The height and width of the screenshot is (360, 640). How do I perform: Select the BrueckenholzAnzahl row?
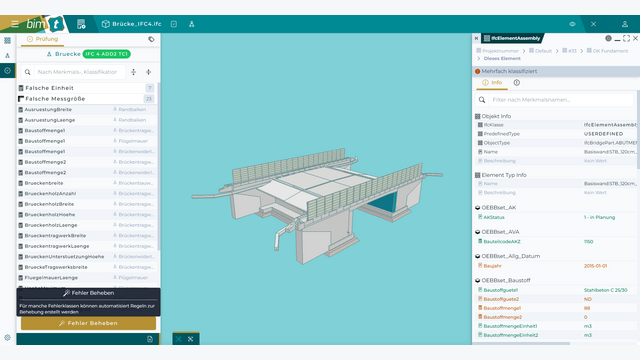coord(86,193)
